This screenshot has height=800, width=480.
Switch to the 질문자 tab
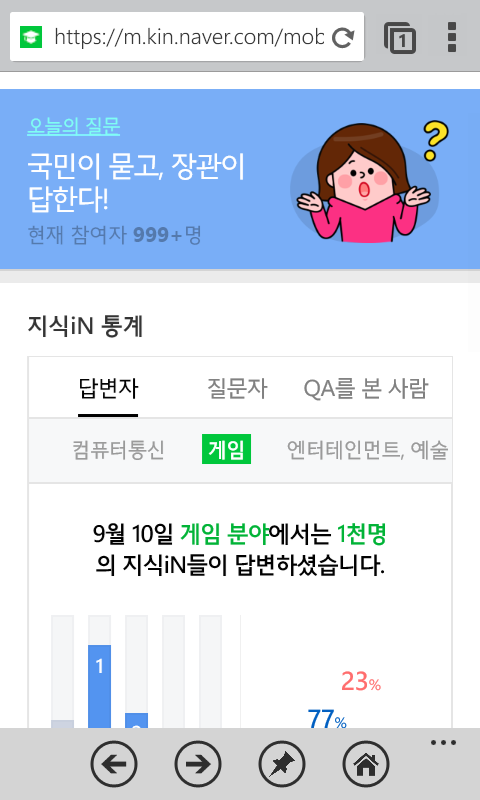tap(237, 389)
